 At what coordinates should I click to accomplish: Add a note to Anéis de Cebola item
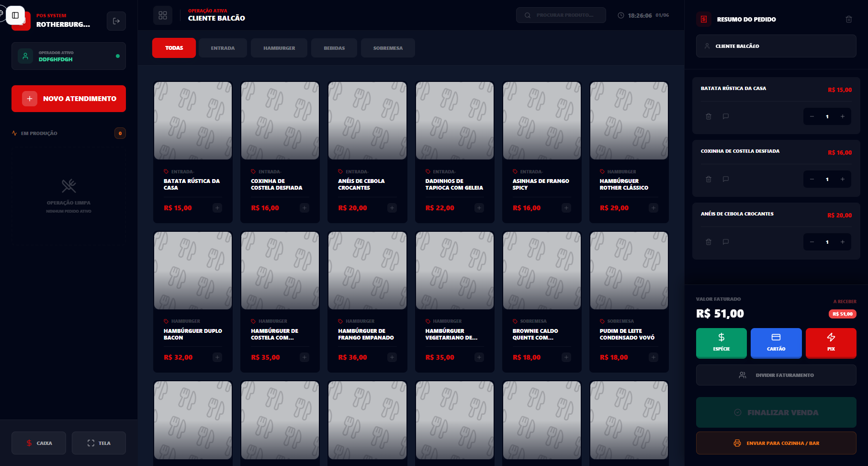click(726, 242)
